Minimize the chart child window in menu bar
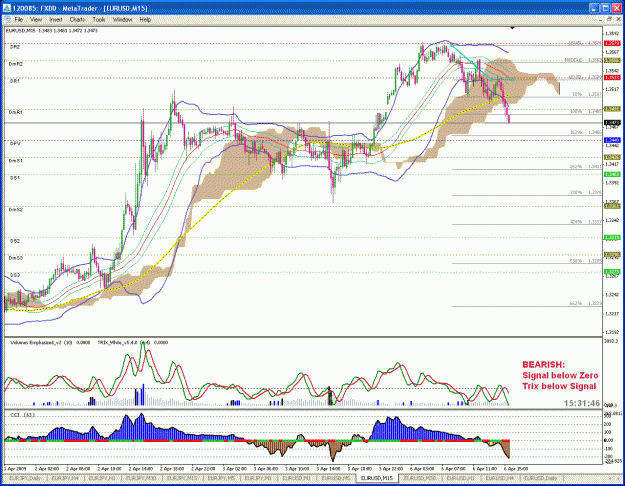Viewport: 625px width, 486px height. [601, 19]
